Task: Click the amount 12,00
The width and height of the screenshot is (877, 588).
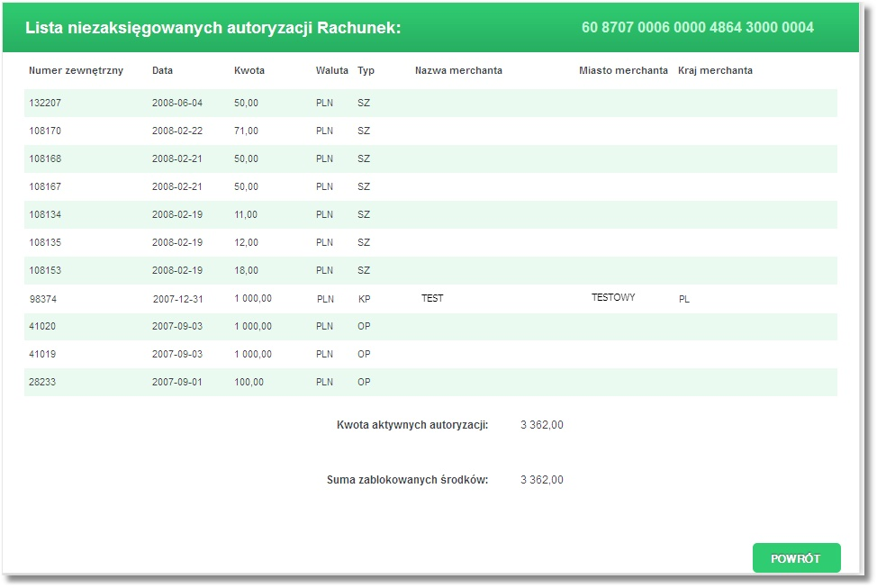Action: tap(246, 243)
